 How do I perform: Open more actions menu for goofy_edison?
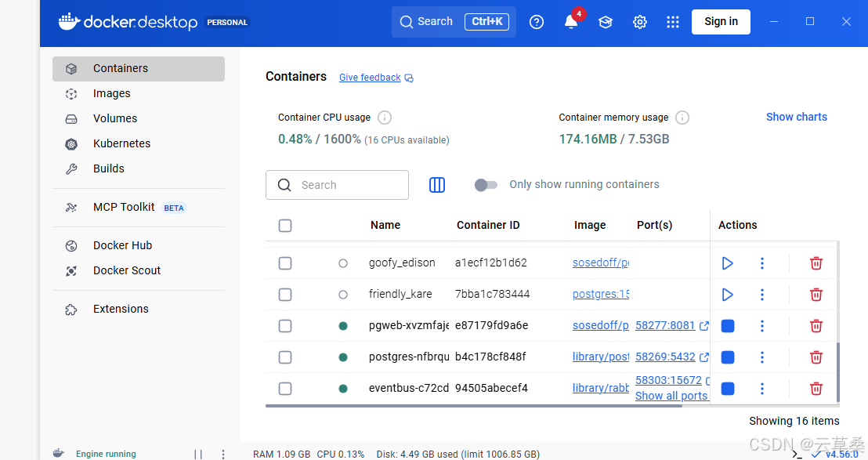point(762,263)
